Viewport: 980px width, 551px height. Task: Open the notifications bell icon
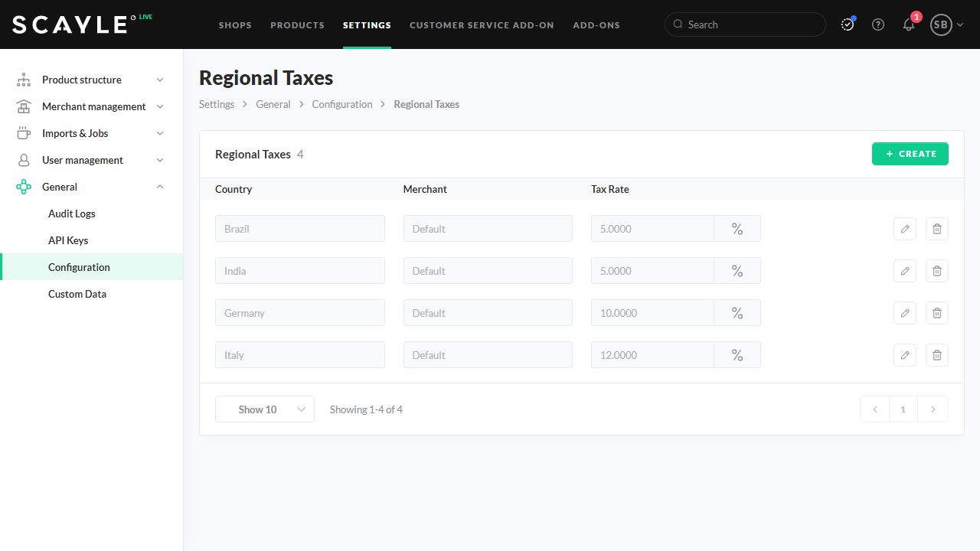click(909, 24)
